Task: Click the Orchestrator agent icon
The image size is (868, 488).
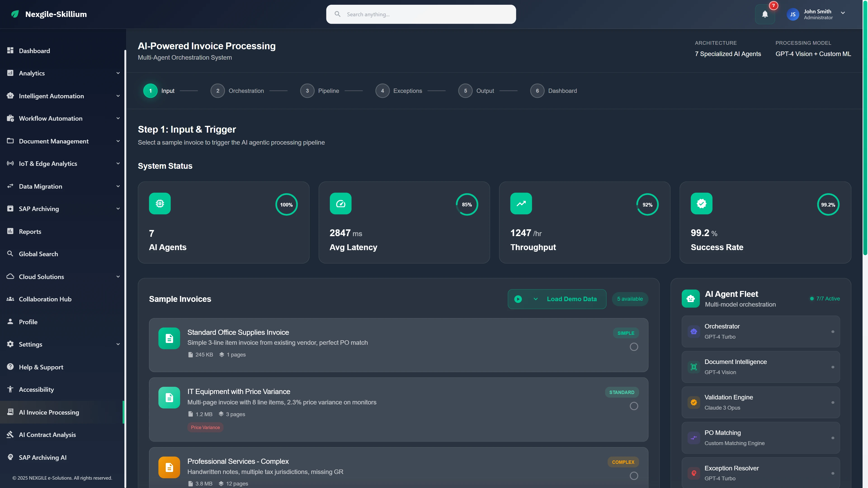Action: tap(694, 331)
